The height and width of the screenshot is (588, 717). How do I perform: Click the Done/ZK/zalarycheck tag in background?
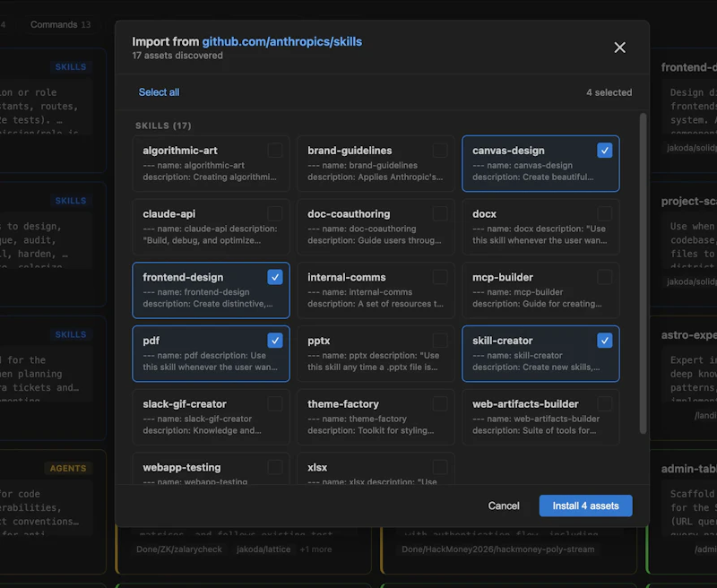(178, 549)
